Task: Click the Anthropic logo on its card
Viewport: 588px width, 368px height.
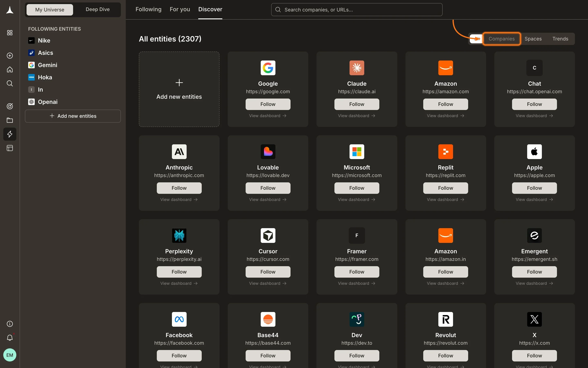Action: tap(179, 152)
